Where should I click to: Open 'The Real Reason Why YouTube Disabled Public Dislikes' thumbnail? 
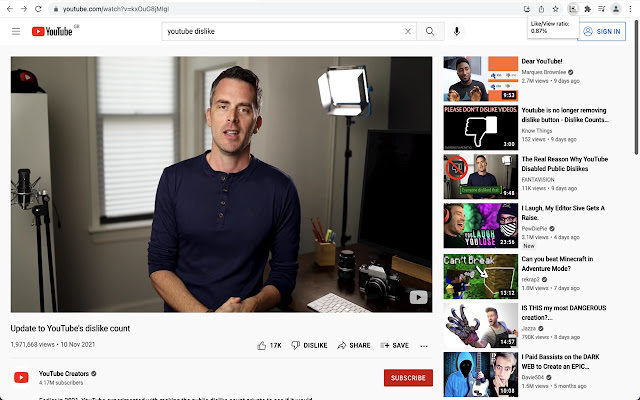click(x=480, y=177)
